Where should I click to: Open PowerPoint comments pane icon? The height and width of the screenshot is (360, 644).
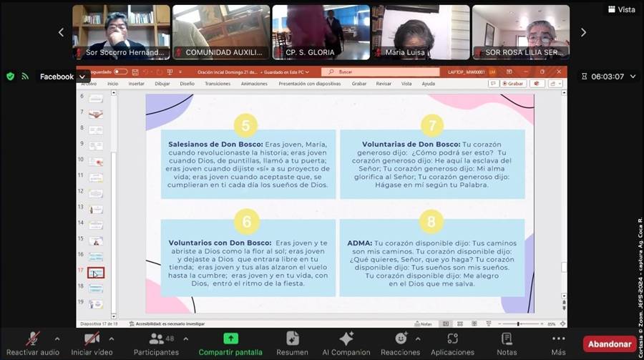pyautogui.click(x=493, y=84)
